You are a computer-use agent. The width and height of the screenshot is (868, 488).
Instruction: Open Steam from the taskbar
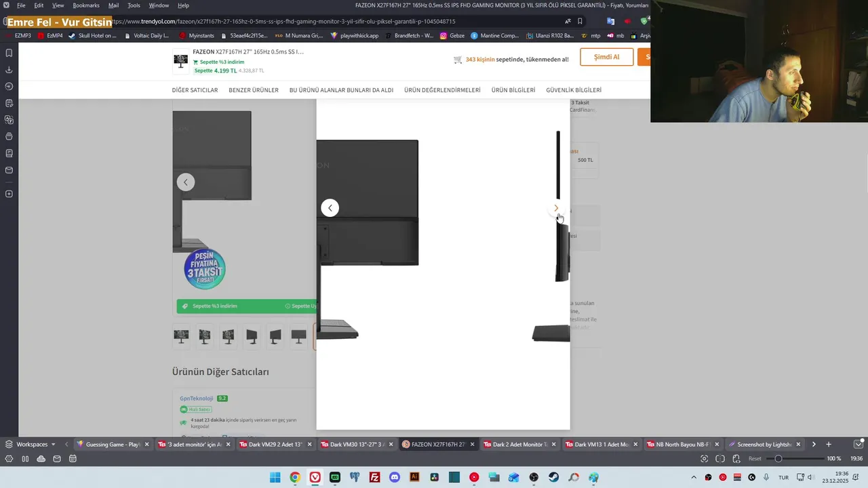(x=553, y=477)
